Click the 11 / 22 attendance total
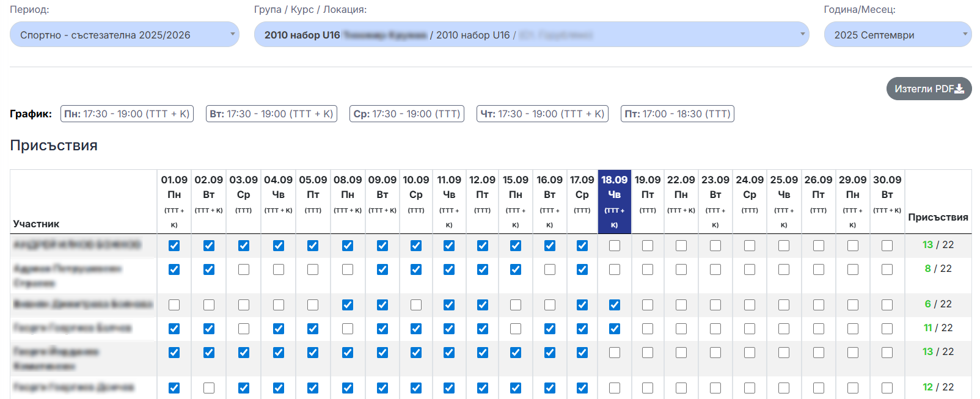This screenshot has height=399, width=980. pyautogui.click(x=938, y=328)
